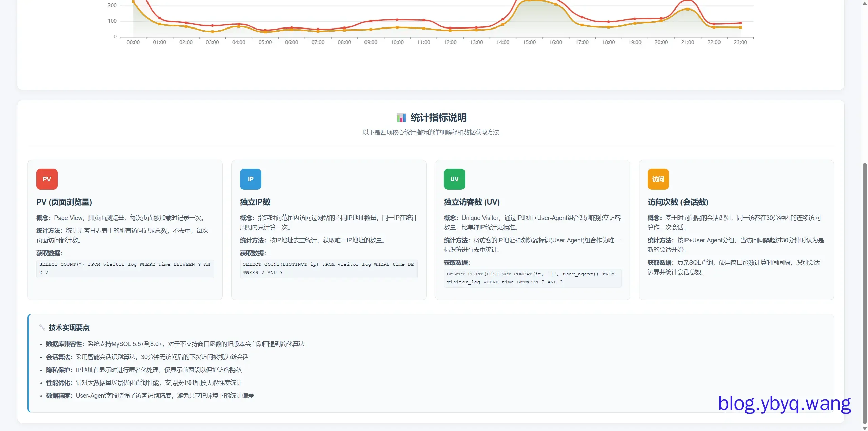The height and width of the screenshot is (431, 868).
Task: Click the UV CONCAT SQL code block
Action: coord(532,278)
